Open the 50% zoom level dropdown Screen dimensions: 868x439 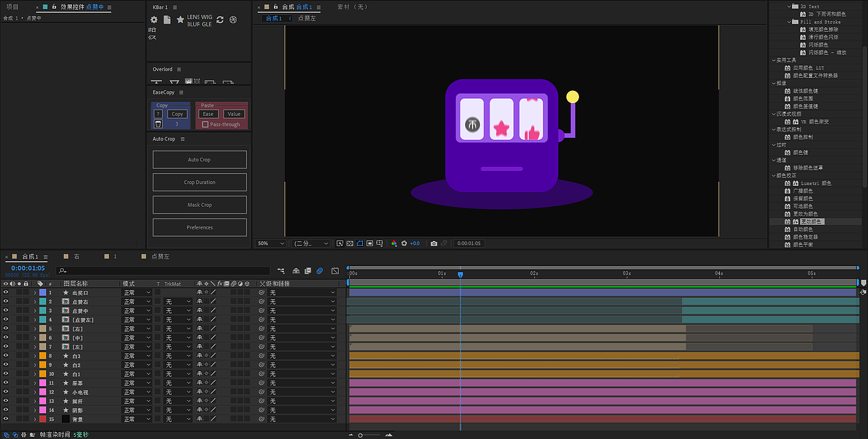(271, 243)
